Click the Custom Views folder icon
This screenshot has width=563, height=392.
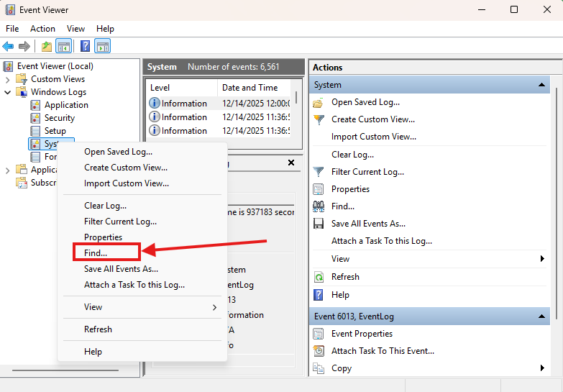22,79
